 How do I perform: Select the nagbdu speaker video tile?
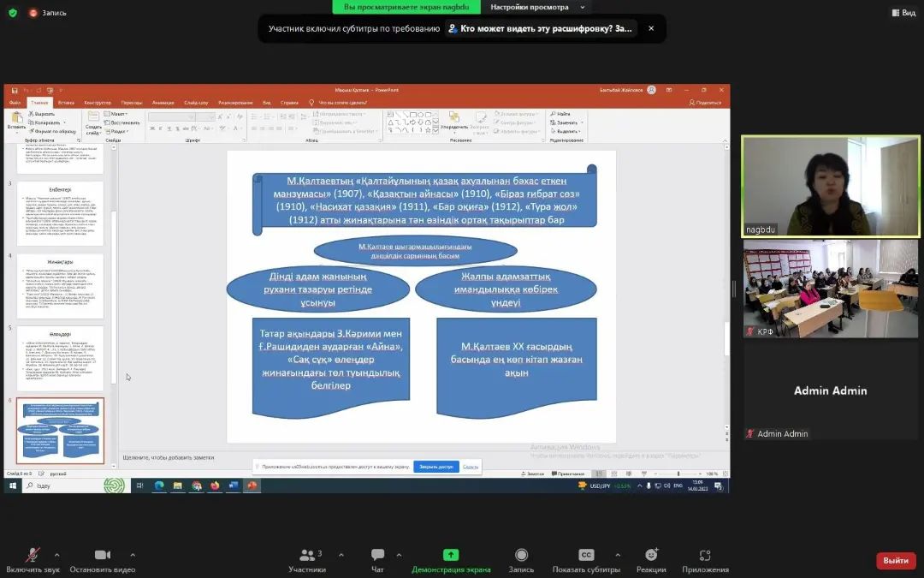point(831,187)
